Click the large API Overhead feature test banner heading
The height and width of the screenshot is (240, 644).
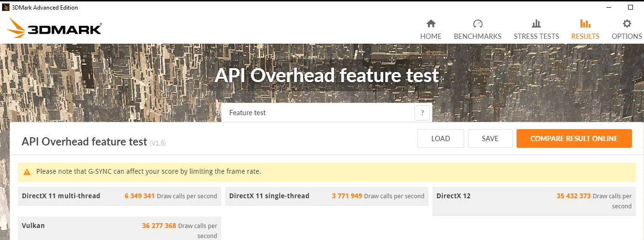tap(327, 75)
